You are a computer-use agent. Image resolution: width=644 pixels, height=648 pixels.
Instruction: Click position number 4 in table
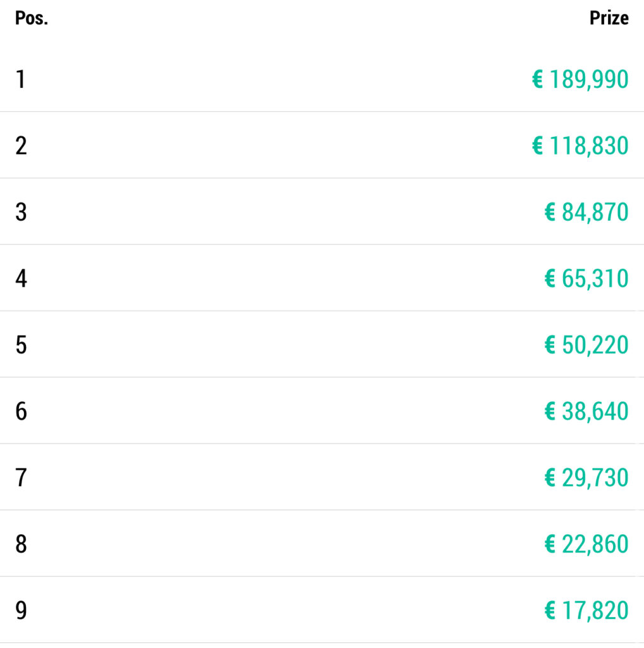pyautogui.click(x=21, y=279)
